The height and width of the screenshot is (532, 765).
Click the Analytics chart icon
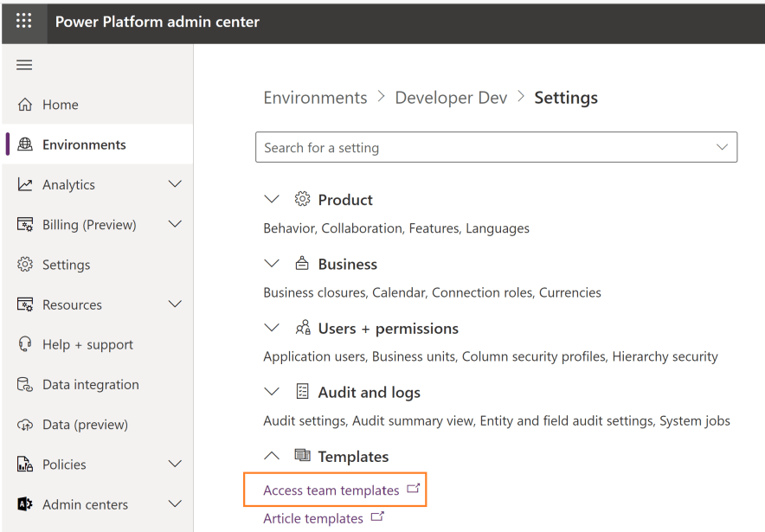(25, 184)
